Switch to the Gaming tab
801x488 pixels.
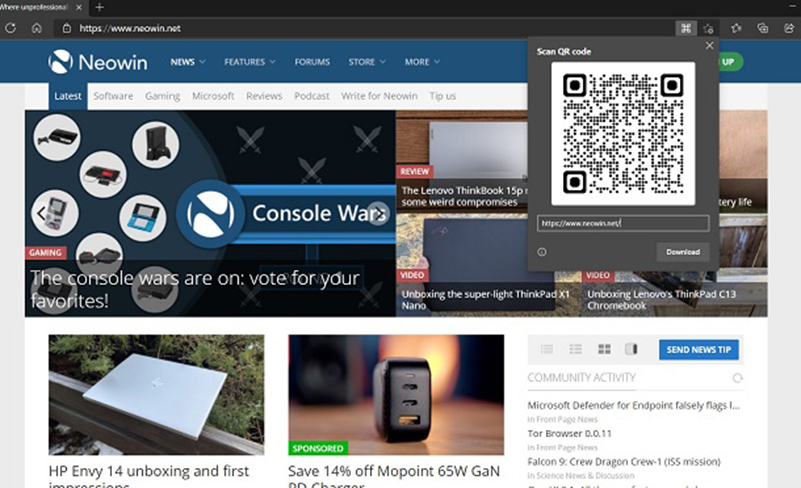(162, 96)
